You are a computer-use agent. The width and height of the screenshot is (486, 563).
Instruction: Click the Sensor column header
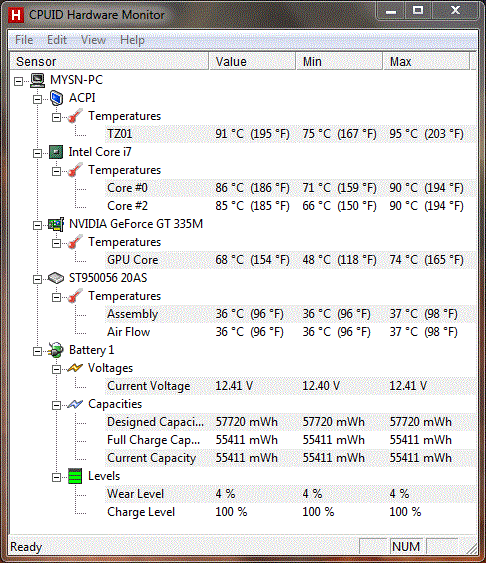(x=109, y=61)
